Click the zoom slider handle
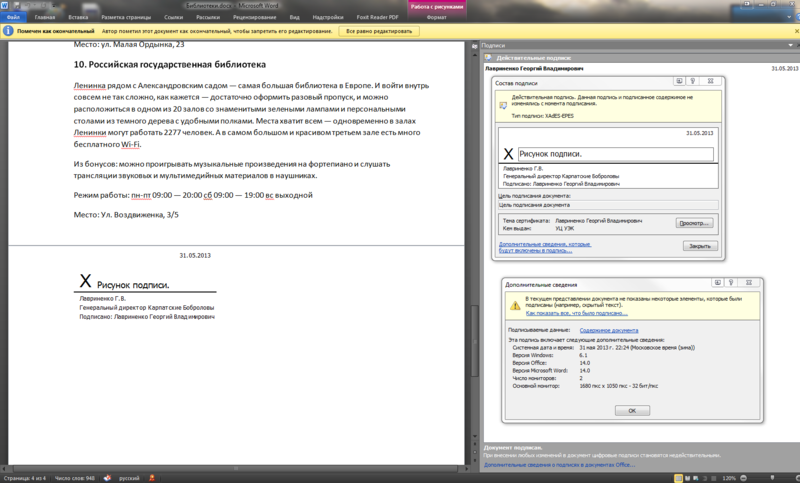This screenshot has width=800, height=483. [772, 478]
